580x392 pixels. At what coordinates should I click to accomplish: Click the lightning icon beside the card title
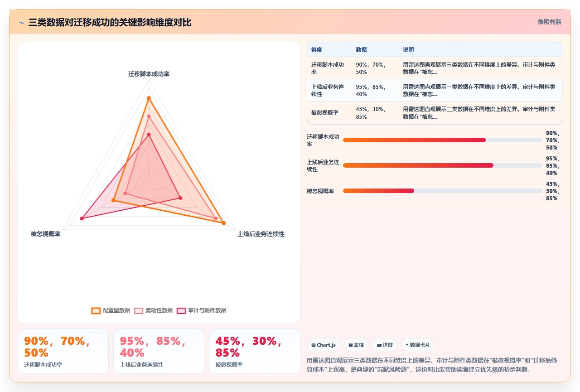(22, 22)
